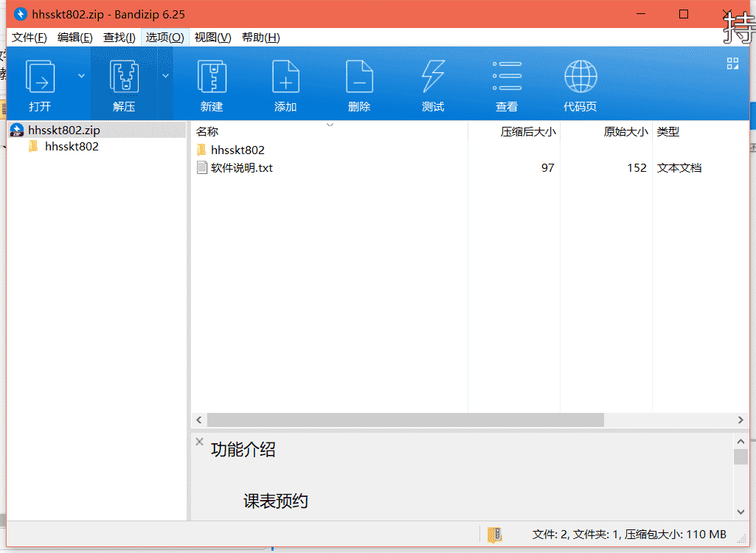Open the 选项(O) menu
Viewport: 756px width, 553px height.
pyautogui.click(x=165, y=38)
